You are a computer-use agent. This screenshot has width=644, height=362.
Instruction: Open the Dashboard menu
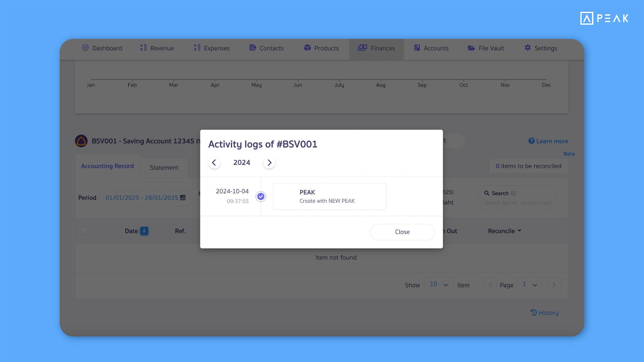click(x=102, y=48)
